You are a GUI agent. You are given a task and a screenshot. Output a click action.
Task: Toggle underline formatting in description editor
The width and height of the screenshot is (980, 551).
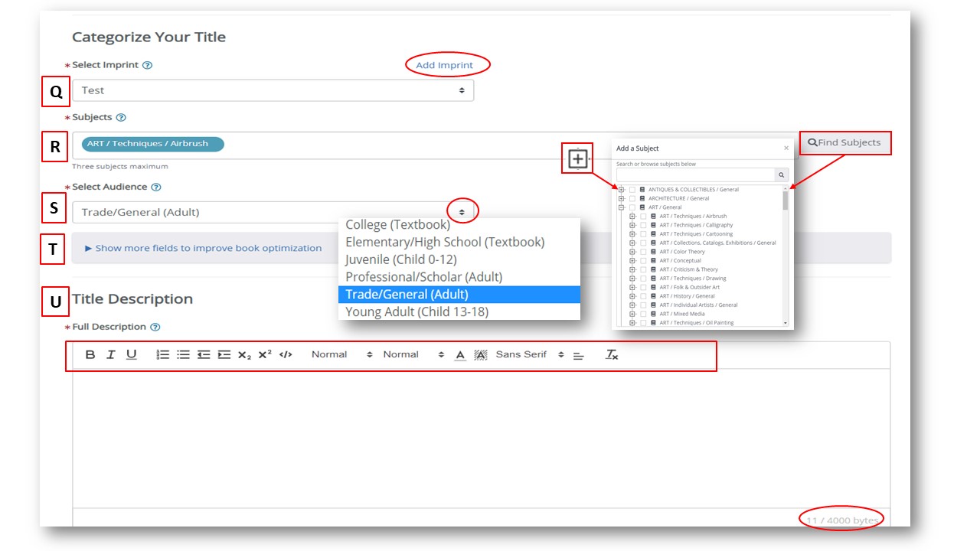132,354
